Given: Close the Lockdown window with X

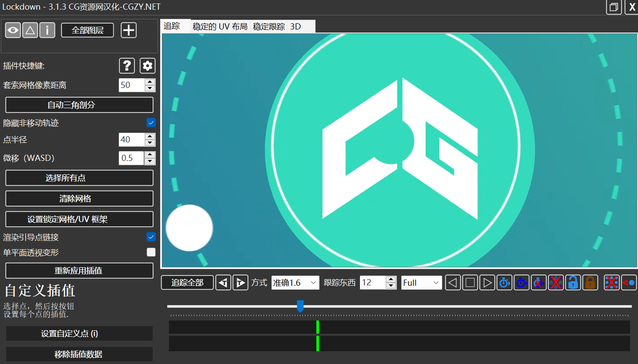Looking at the screenshot, I should [x=632, y=7].
